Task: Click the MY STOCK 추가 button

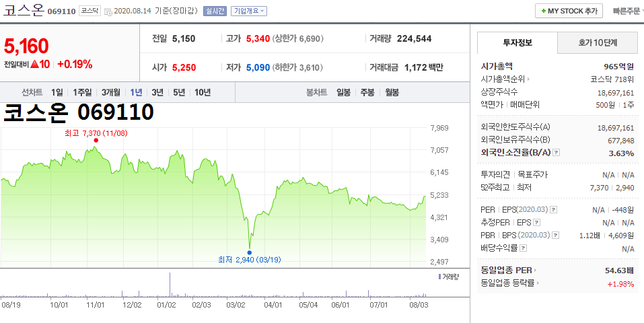Action: point(569,11)
